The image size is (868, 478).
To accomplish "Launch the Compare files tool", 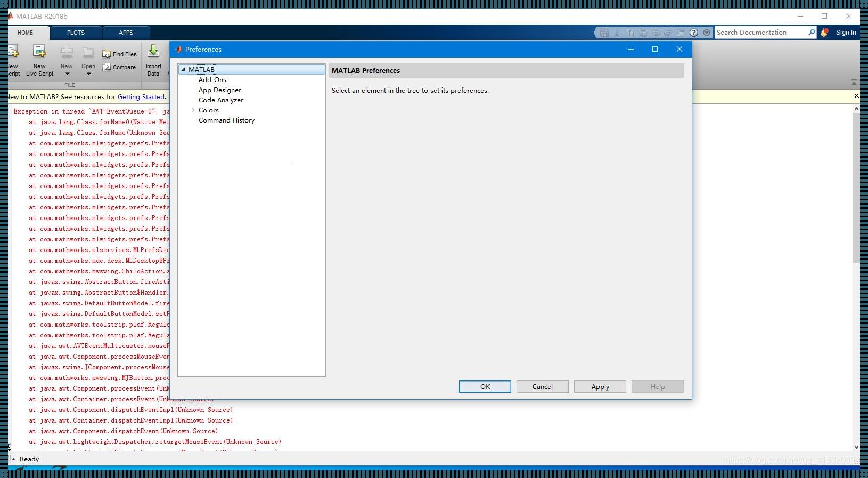I will 119,67.
